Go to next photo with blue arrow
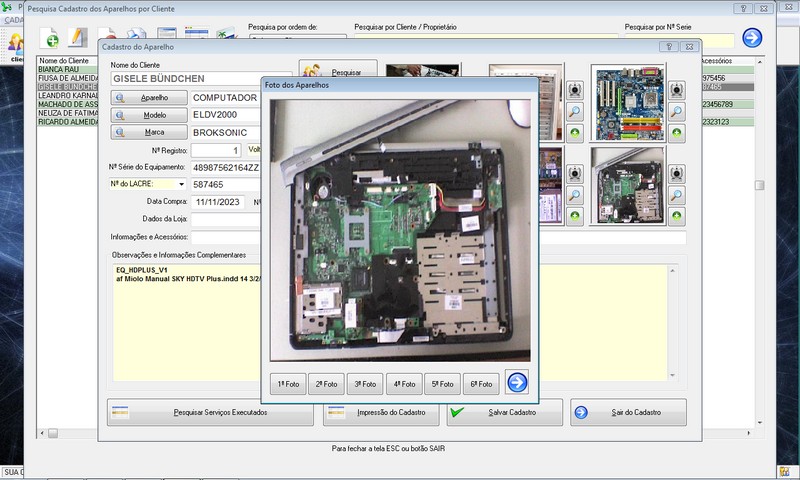800x480 pixels. [517, 383]
